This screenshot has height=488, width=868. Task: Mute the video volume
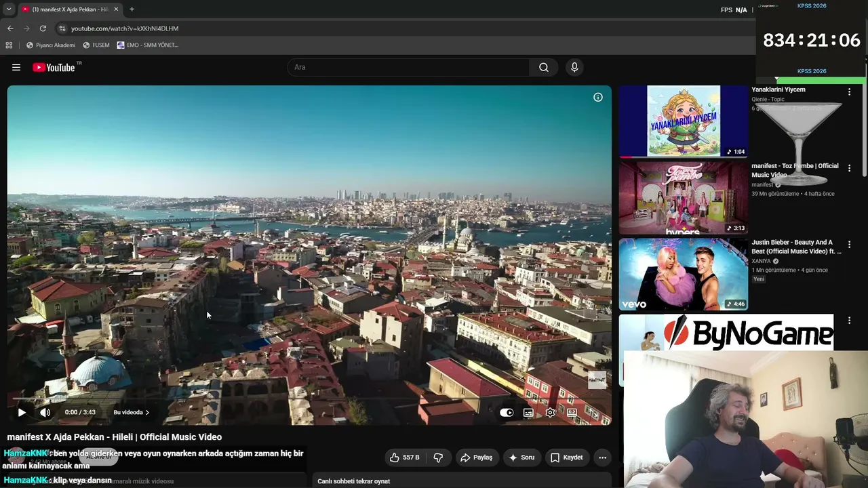(45, 412)
